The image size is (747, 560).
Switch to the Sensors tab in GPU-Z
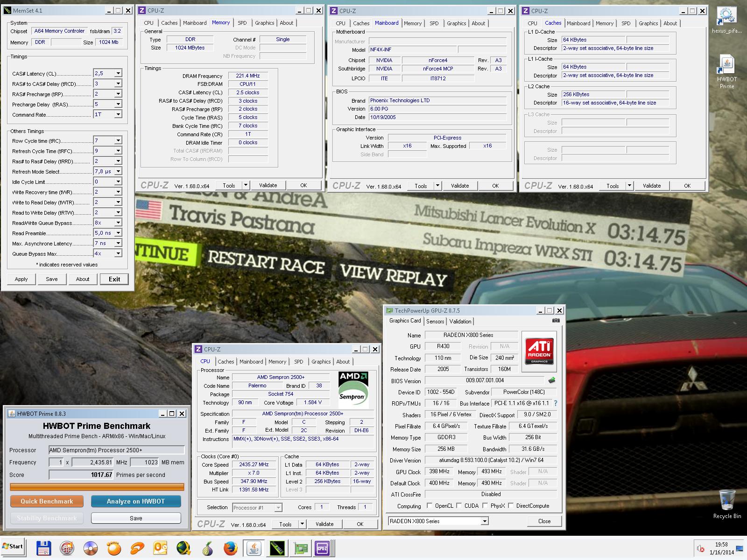pos(435,322)
